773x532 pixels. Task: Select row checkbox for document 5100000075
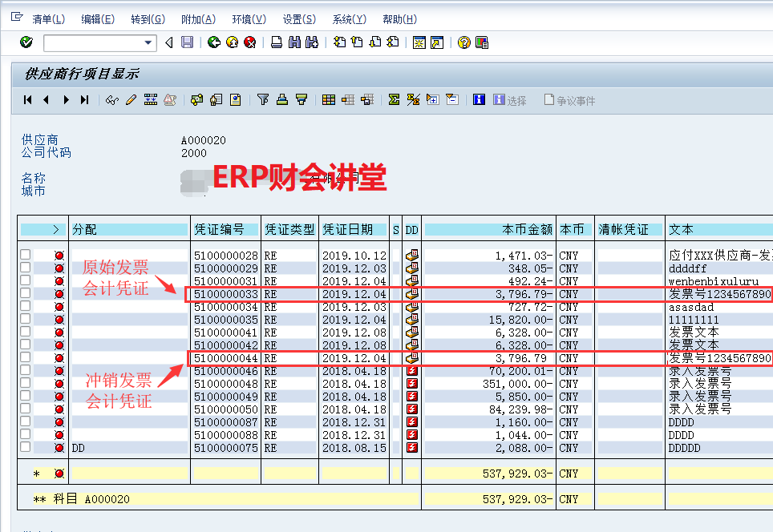(26, 447)
